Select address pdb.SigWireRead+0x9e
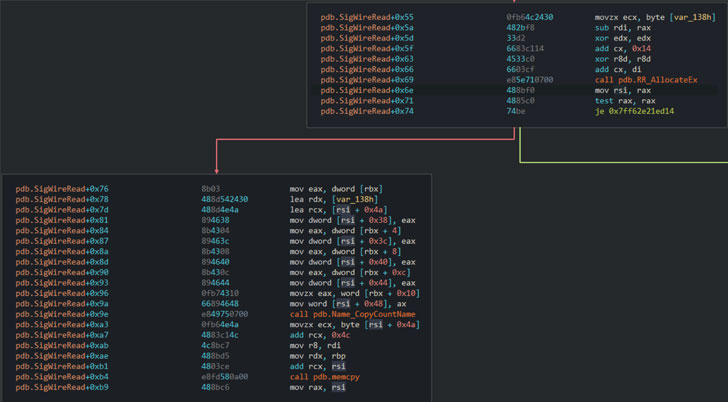 point(62,314)
